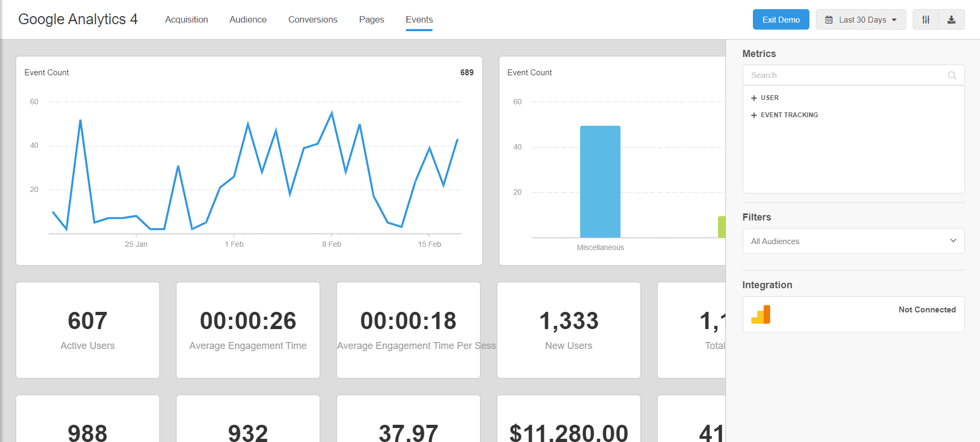The image size is (980, 442).
Task: Click the Filters section heading
Action: pyautogui.click(x=757, y=217)
